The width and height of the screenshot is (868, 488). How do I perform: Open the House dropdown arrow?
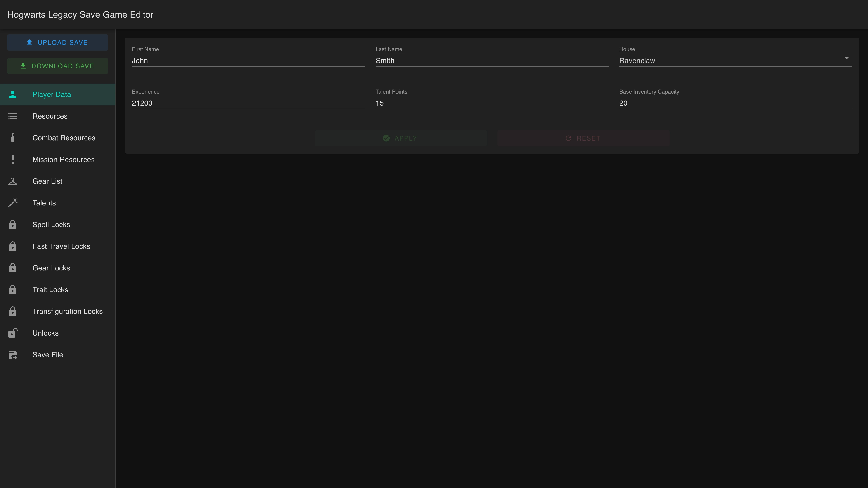tap(846, 58)
